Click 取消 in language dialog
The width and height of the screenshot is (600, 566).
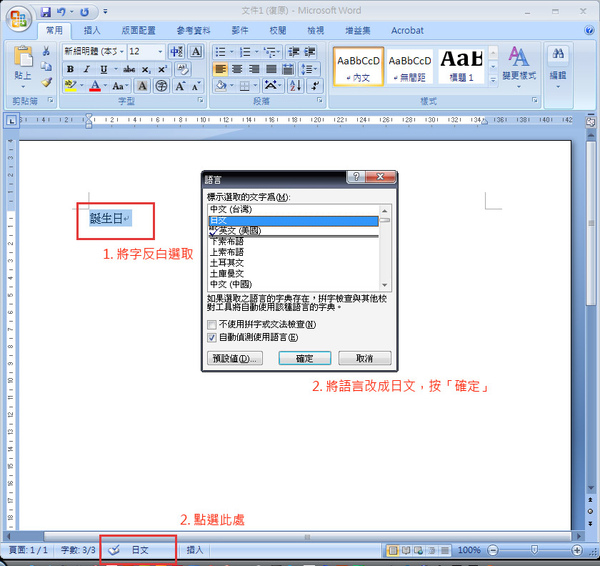coord(365,359)
